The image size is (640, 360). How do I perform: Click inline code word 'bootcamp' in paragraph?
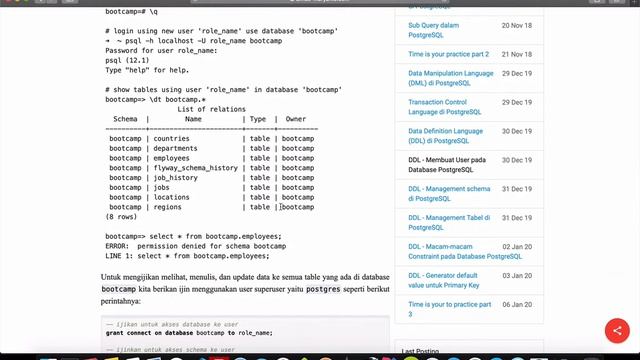coord(118,289)
